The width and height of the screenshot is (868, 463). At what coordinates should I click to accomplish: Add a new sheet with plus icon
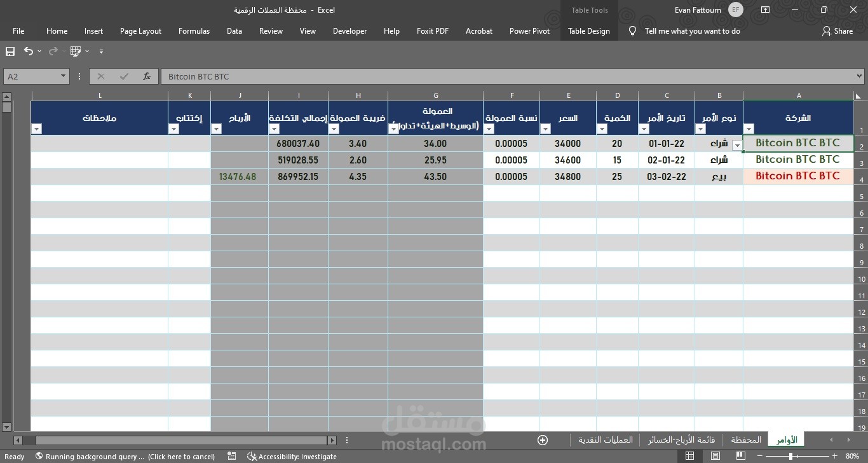tap(543, 440)
